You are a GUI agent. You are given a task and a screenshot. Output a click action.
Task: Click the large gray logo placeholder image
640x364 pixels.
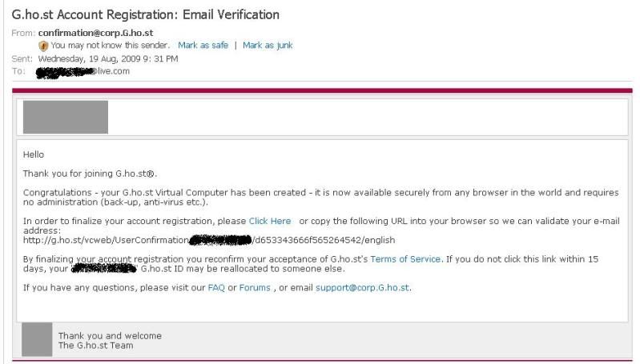coord(65,117)
